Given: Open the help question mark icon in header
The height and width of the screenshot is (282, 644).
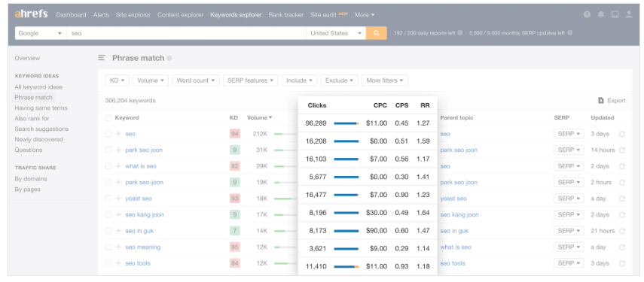Looking at the screenshot, I should coord(587,14).
